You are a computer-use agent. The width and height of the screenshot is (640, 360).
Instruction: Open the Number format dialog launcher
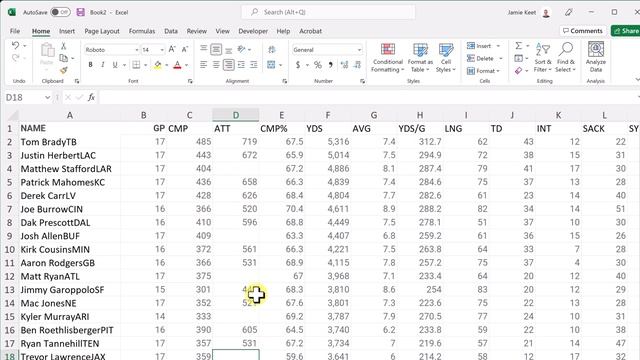coord(362,81)
